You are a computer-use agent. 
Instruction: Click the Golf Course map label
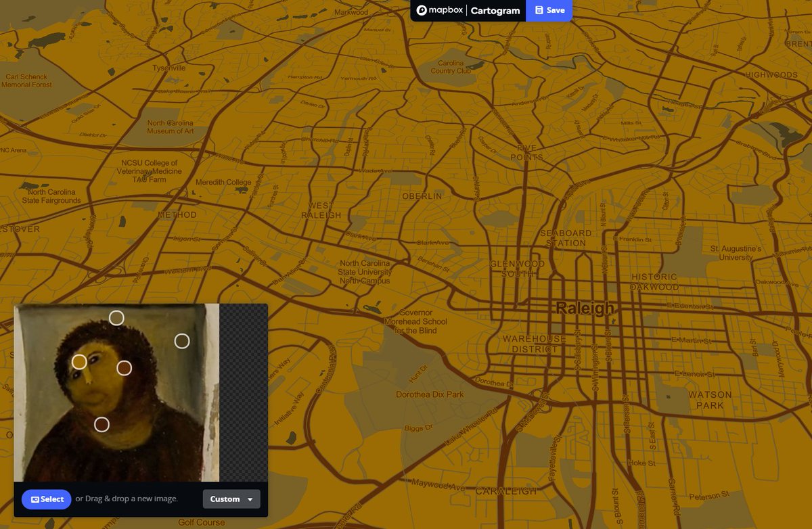coord(201,522)
